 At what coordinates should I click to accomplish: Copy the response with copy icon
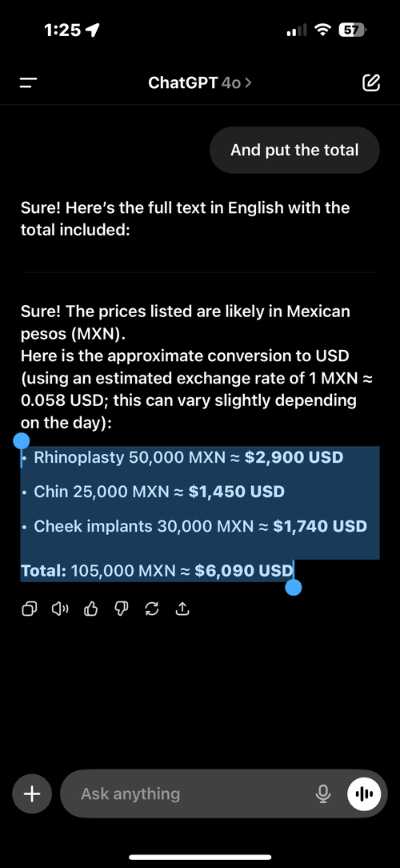click(30, 609)
